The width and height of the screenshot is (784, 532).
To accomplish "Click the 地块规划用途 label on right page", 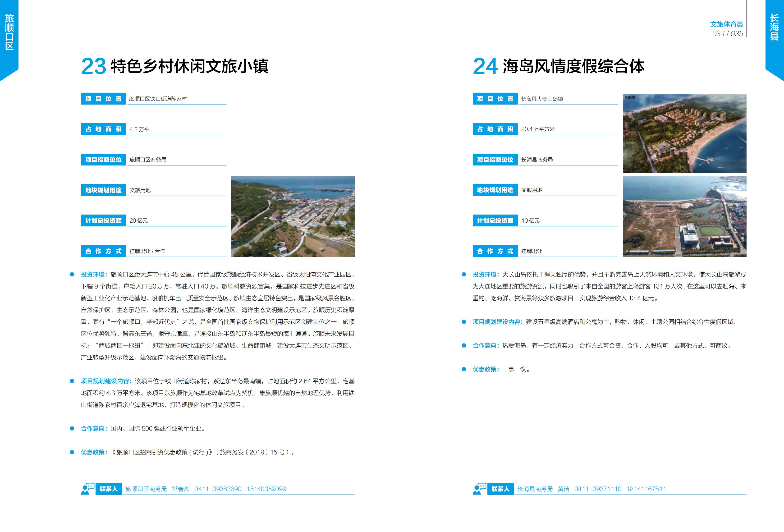I will click(495, 190).
